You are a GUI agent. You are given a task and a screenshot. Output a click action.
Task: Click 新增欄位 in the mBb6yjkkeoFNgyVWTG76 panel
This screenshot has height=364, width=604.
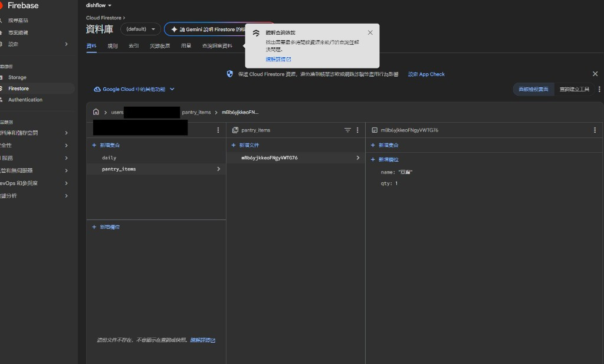(385, 159)
